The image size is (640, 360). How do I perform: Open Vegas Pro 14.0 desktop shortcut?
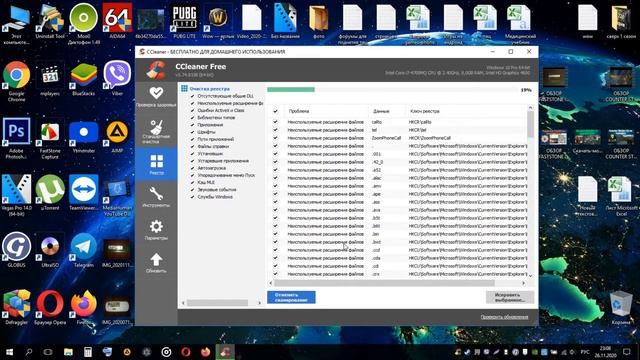pos(16,195)
